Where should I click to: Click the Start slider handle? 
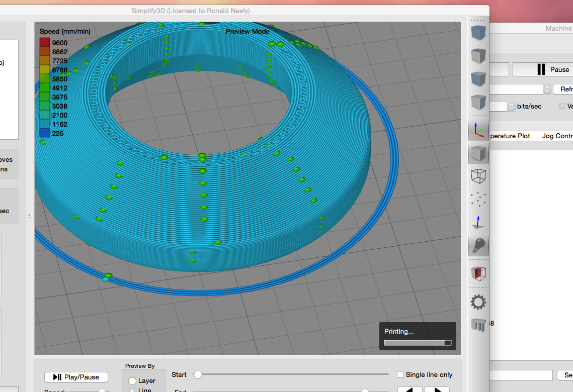click(198, 374)
